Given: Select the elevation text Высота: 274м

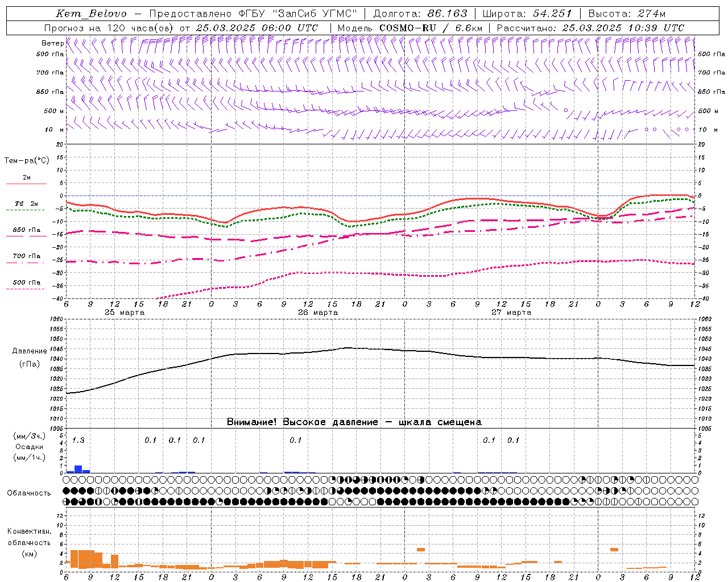Looking at the screenshot, I should click(x=627, y=14).
